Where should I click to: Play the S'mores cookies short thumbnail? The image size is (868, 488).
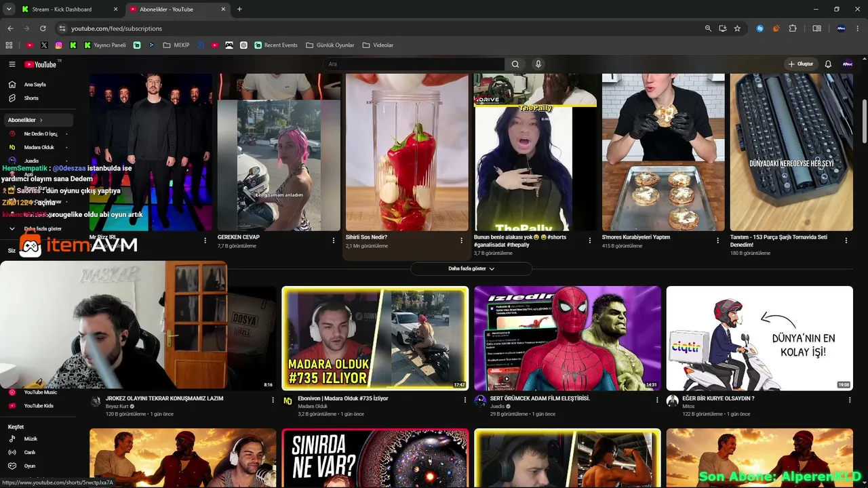click(x=663, y=152)
